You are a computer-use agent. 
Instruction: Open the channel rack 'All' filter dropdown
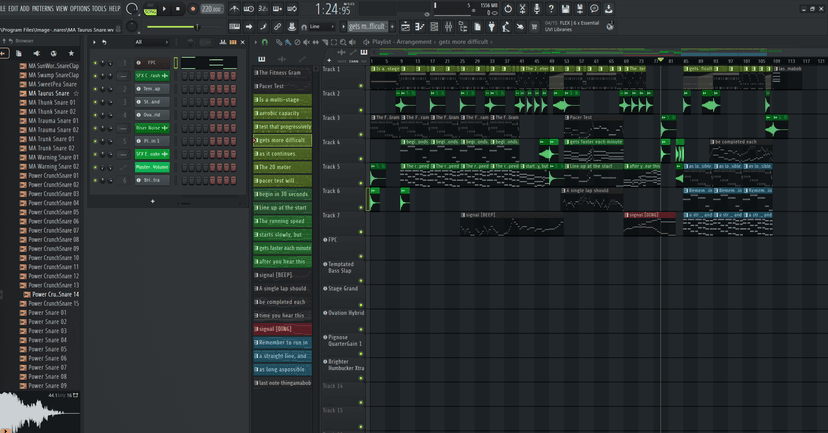click(x=152, y=42)
